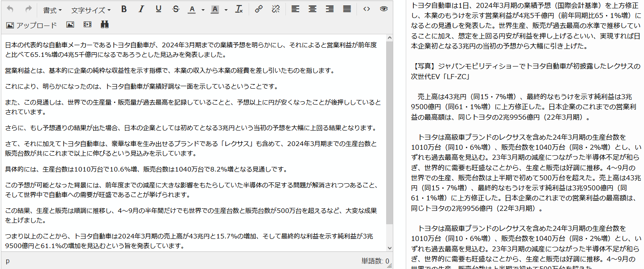Click the アップロード upload button
Viewport: 644px width, 269px height.
[x=31, y=25]
